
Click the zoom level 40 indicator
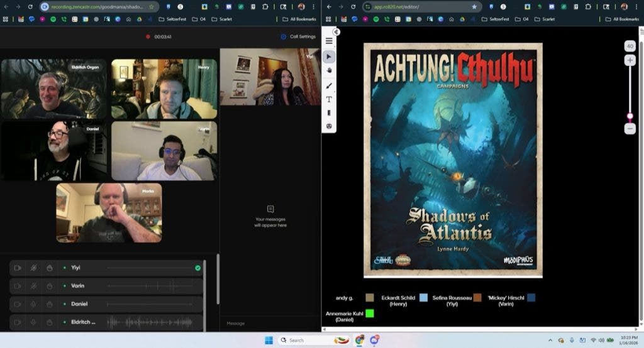[630, 46]
